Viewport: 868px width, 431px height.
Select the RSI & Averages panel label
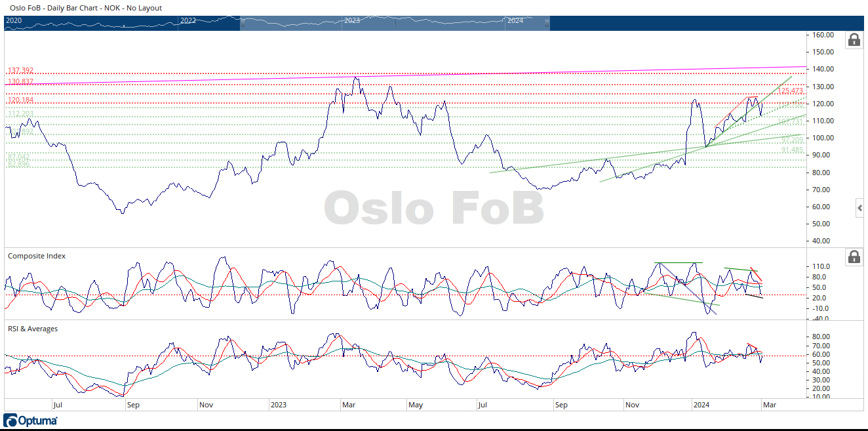click(x=33, y=329)
